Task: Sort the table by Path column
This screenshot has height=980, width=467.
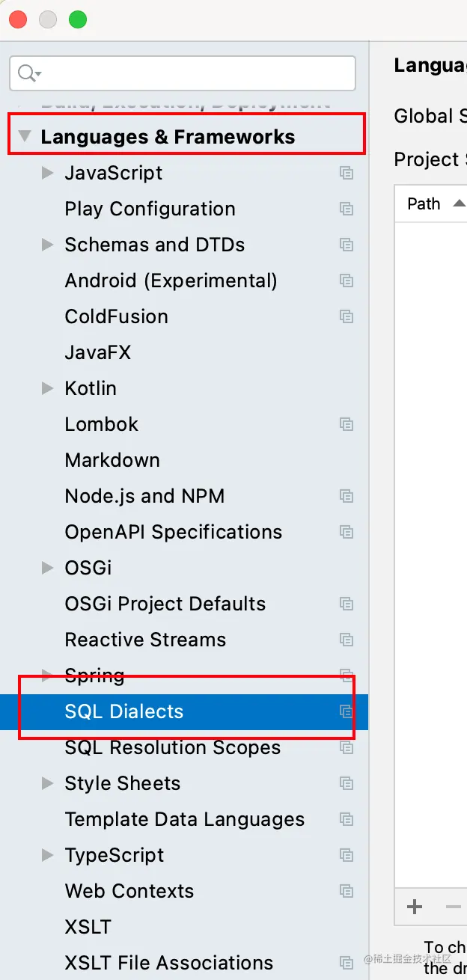Action: (x=424, y=203)
